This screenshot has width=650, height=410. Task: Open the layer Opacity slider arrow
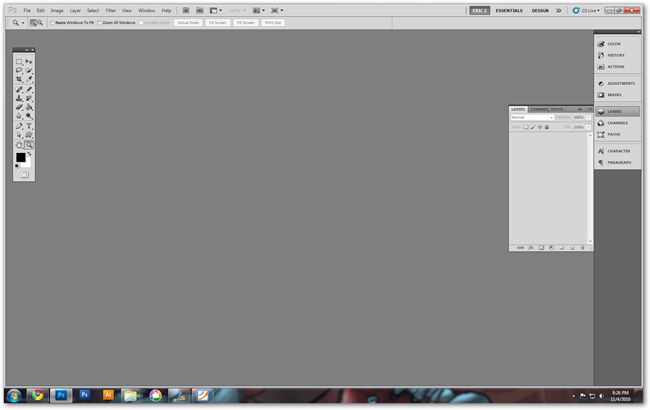click(x=589, y=118)
